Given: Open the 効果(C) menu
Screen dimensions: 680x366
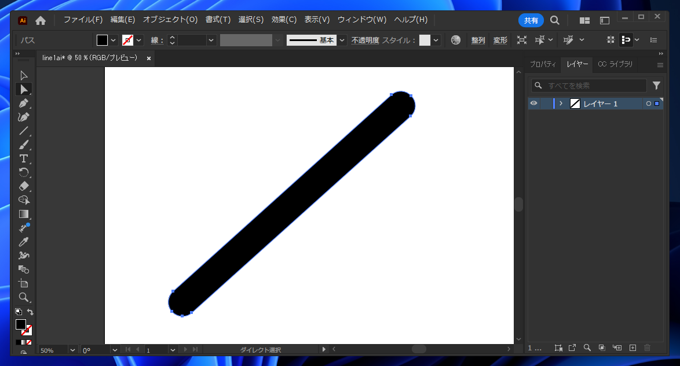Looking at the screenshot, I should click(284, 20).
